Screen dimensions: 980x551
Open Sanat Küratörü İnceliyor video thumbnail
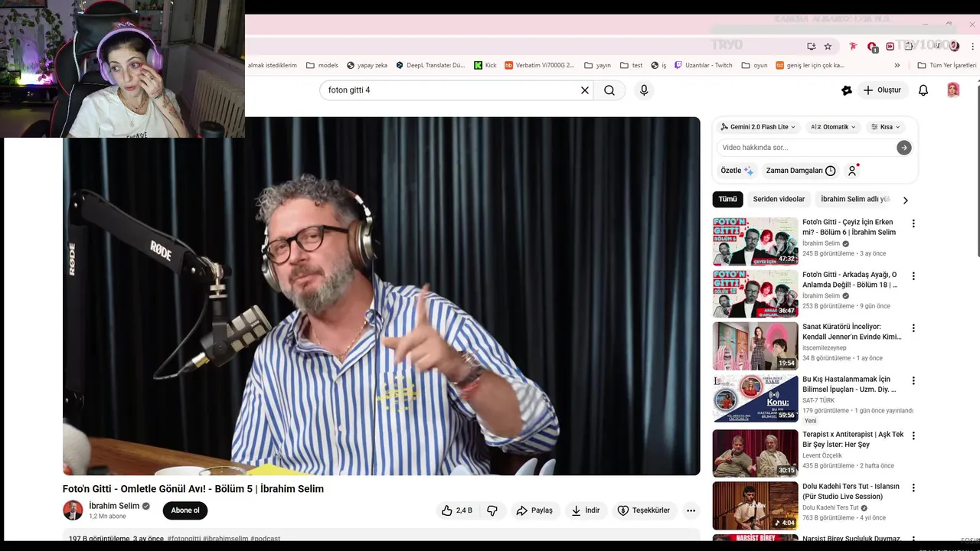coord(755,345)
